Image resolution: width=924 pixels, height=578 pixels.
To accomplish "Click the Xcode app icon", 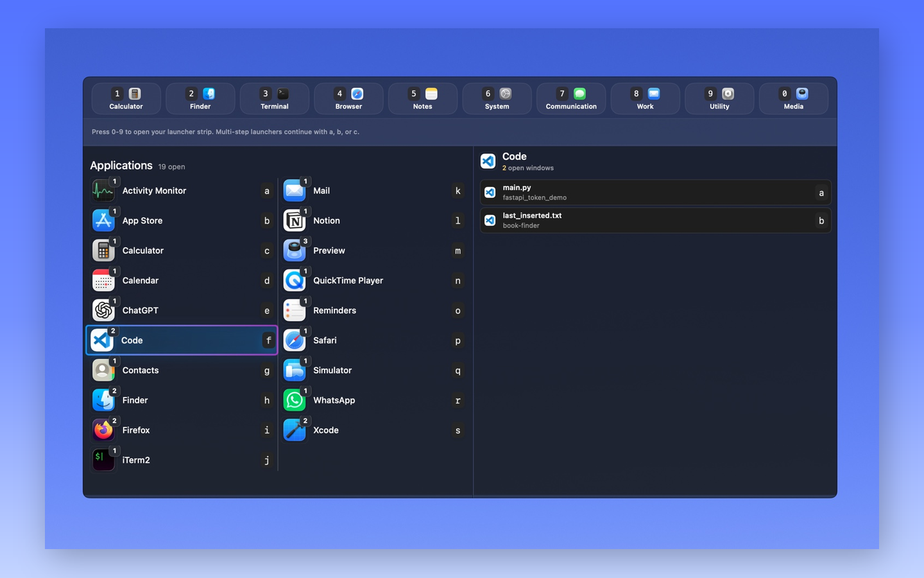I will pyautogui.click(x=295, y=430).
